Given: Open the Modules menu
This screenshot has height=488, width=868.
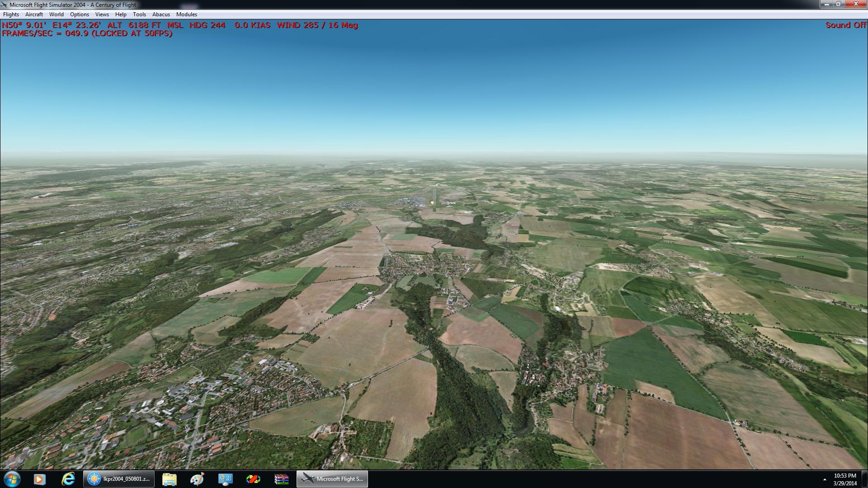Looking at the screenshot, I should 187,14.
